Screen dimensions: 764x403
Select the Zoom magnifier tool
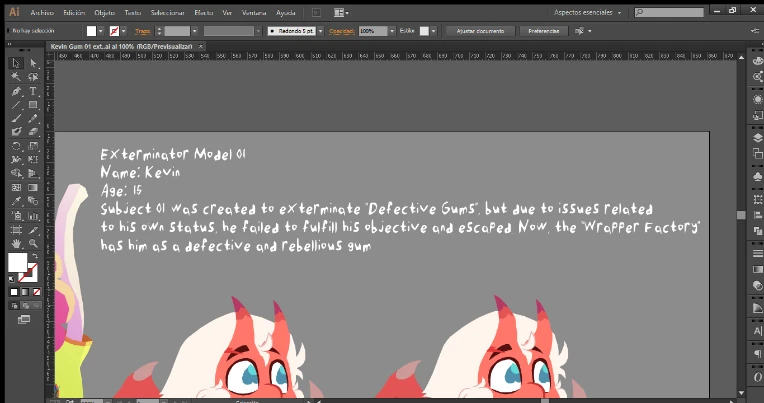33,243
